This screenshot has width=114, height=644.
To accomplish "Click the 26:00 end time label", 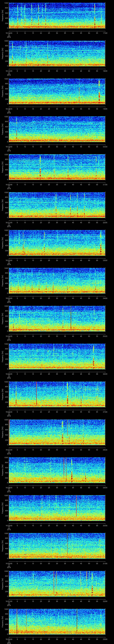I will pyautogui.click(x=105, y=374).
